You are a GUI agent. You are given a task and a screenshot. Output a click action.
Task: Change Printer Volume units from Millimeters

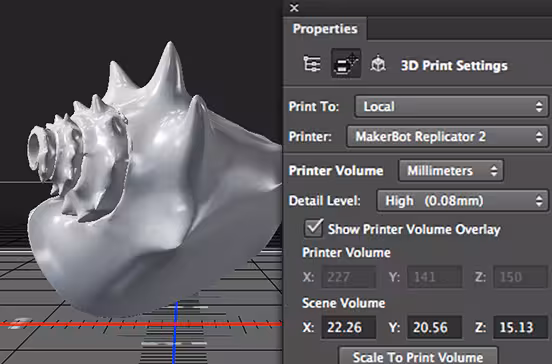[451, 171]
